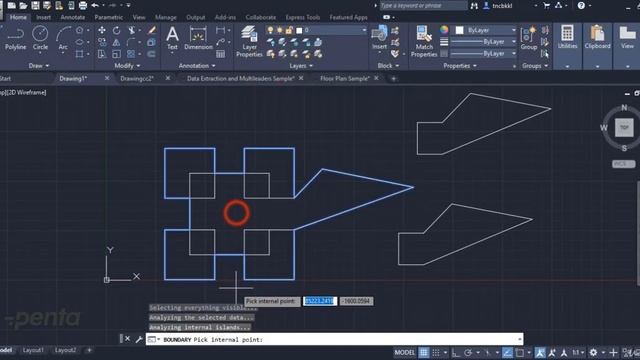Toggle layer lock icon in Layers panel
The width and height of the screenshot is (640, 360).
(x=289, y=30)
